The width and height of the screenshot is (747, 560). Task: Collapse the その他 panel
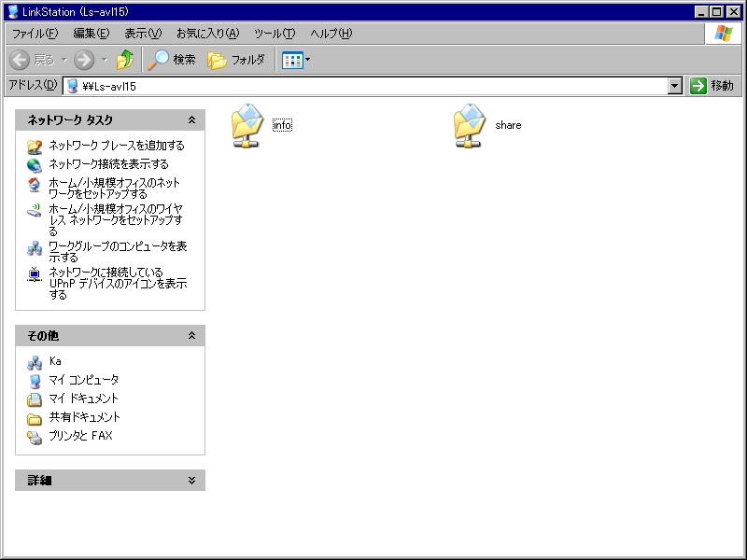(191, 336)
